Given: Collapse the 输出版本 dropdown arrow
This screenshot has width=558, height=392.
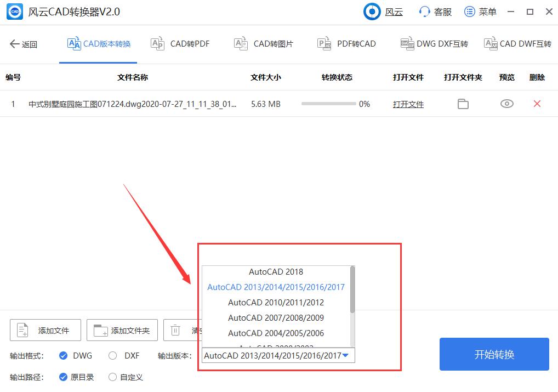Looking at the screenshot, I should pos(346,355).
